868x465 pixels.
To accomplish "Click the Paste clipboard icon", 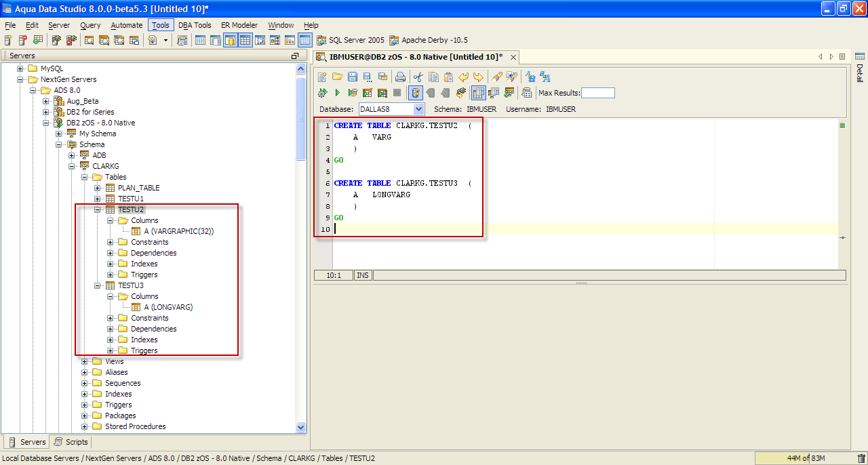I will click(448, 77).
